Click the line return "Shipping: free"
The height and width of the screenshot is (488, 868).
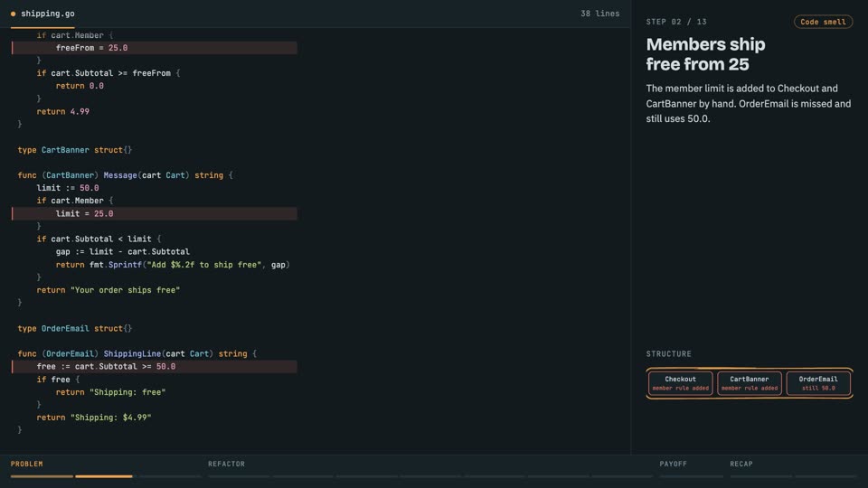tap(110, 392)
